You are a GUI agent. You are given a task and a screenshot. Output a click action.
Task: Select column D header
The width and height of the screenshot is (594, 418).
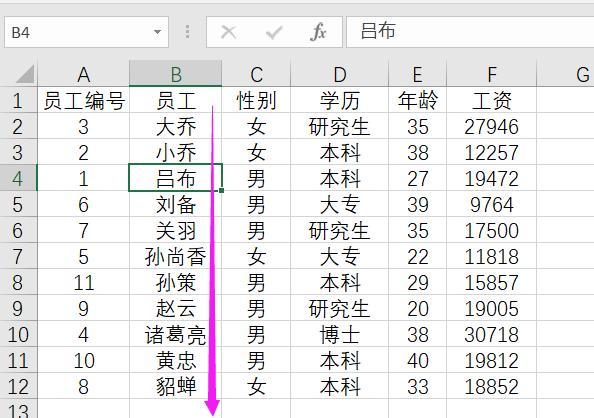coord(339,74)
